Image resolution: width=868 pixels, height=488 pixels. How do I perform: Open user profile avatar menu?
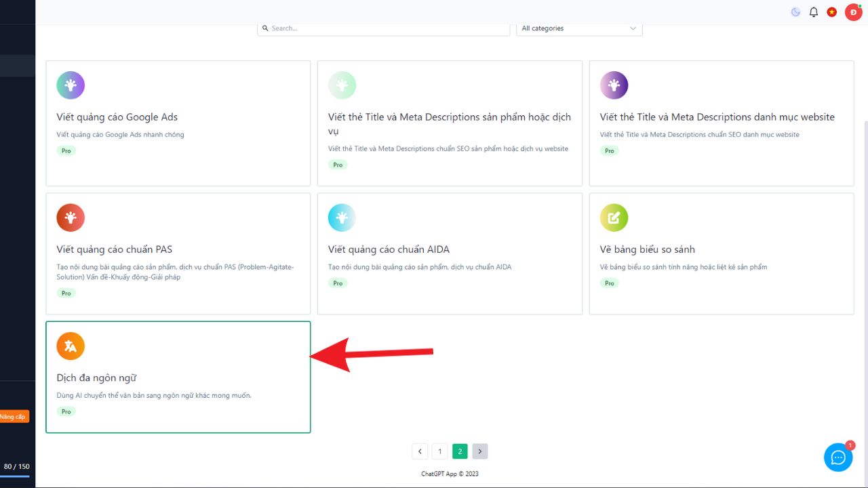click(x=853, y=12)
